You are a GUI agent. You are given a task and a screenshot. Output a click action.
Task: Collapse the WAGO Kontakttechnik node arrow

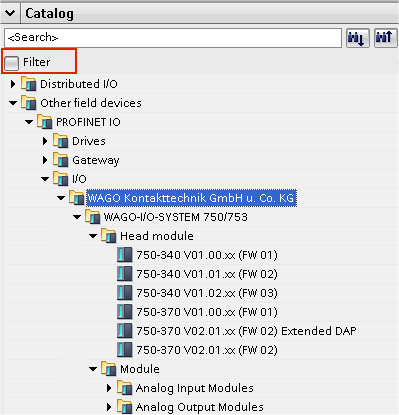tap(61, 198)
